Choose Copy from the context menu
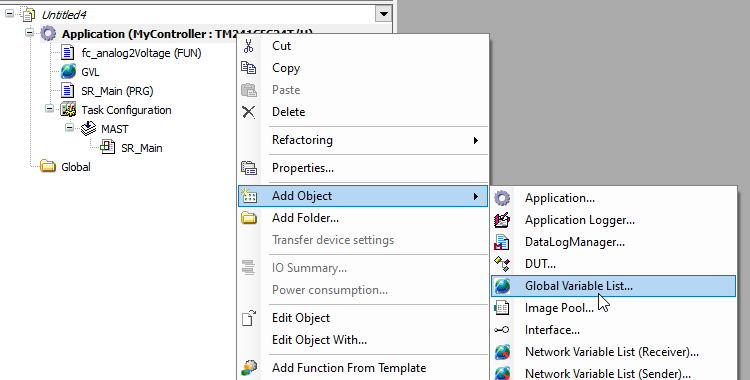750x380 pixels. pos(363,68)
